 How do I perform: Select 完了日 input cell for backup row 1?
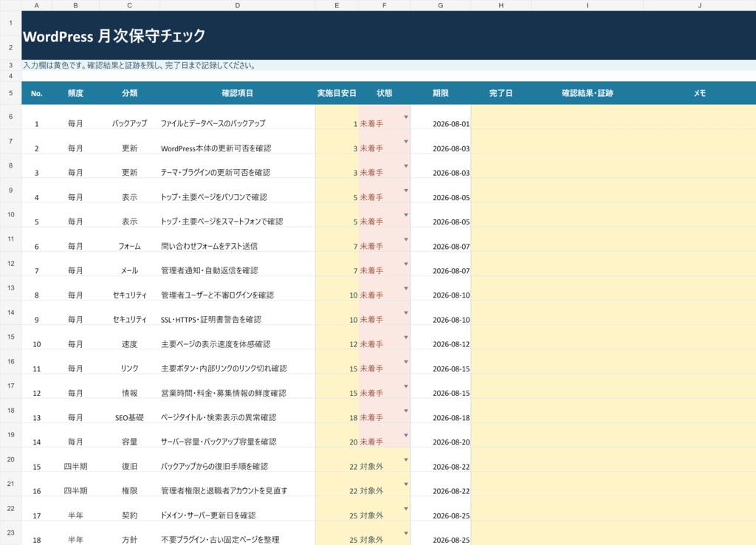click(x=501, y=117)
